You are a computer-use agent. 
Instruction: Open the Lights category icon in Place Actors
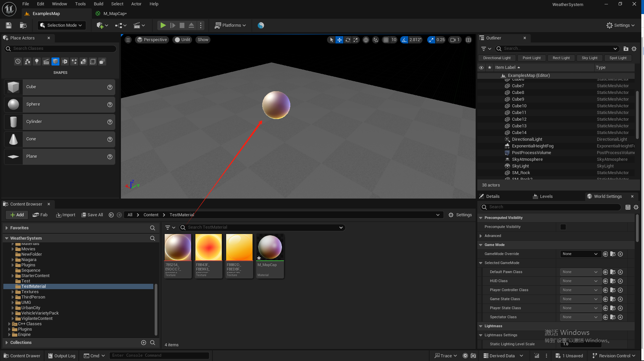[37, 62]
